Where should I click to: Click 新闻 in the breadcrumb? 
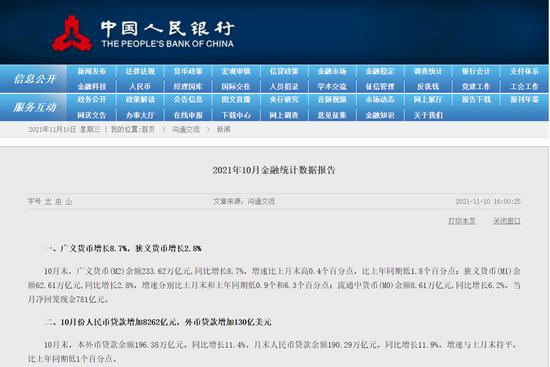[223, 129]
